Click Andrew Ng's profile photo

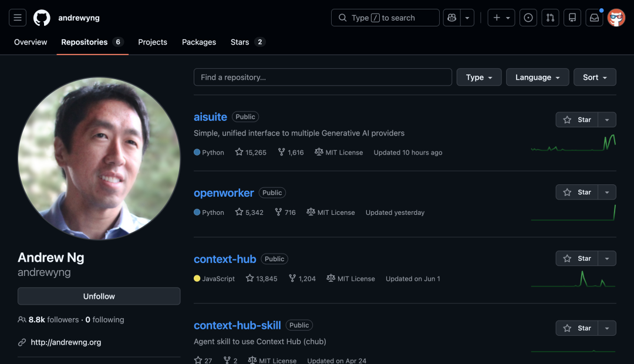tap(99, 159)
